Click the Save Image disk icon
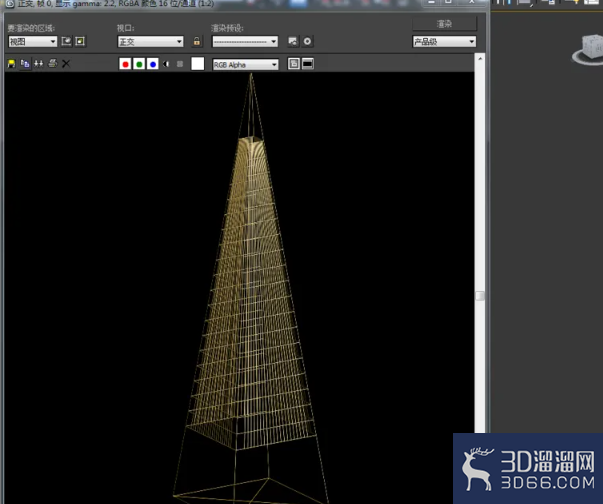The height and width of the screenshot is (504, 603). click(11, 63)
